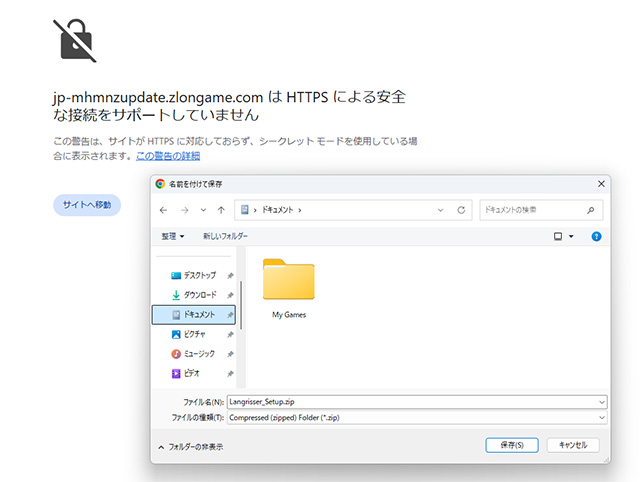
Task: Click the forward arrow in save dialog
Action: point(184,210)
